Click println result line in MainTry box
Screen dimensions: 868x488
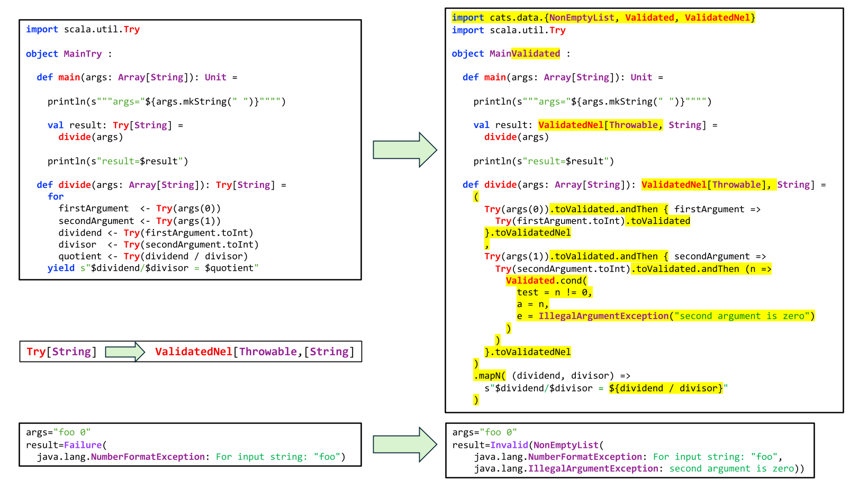coord(118,161)
